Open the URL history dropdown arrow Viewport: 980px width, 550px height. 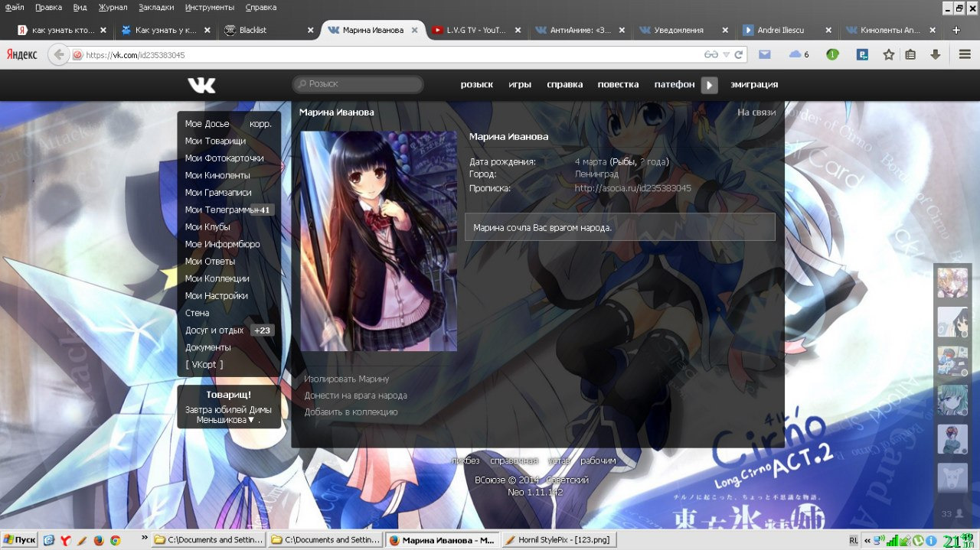pos(726,55)
